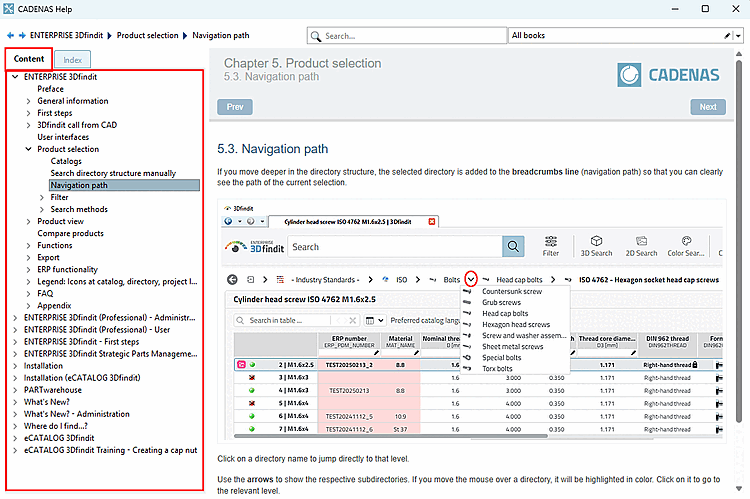
Task: Go back with the blue left arrow
Action: tap(11, 35)
